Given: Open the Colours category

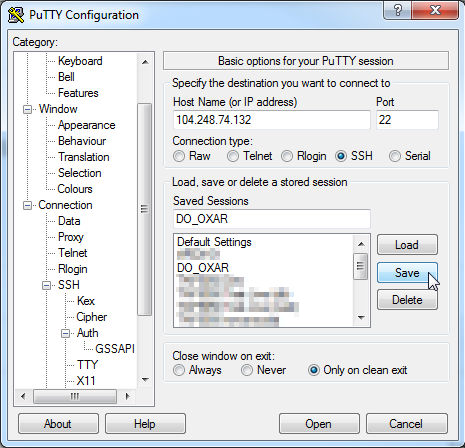Looking at the screenshot, I should pyautogui.click(x=75, y=189).
